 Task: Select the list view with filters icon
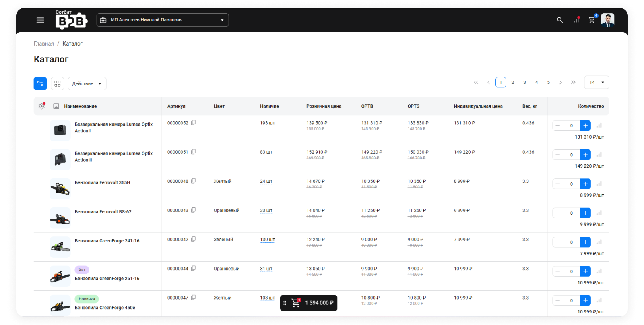pos(40,83)
